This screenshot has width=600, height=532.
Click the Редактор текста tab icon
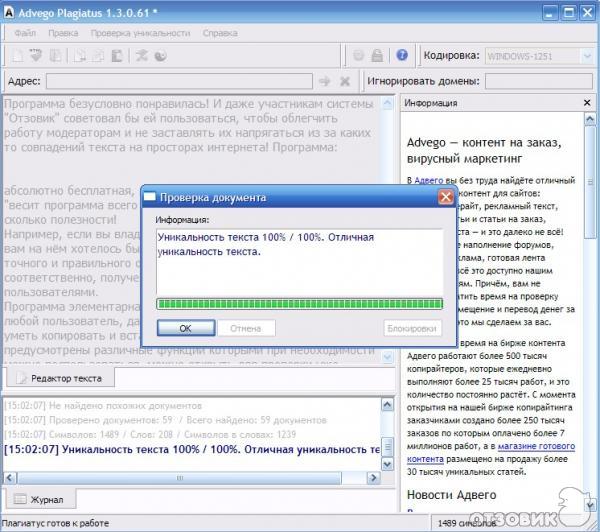point(21,379)
